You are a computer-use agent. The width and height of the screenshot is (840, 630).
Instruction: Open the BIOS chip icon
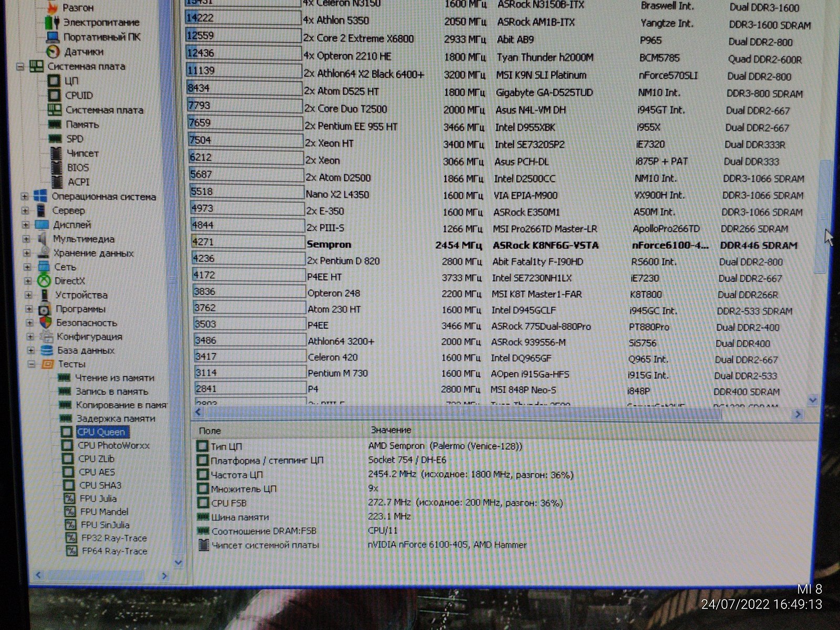tap(57, 167)
